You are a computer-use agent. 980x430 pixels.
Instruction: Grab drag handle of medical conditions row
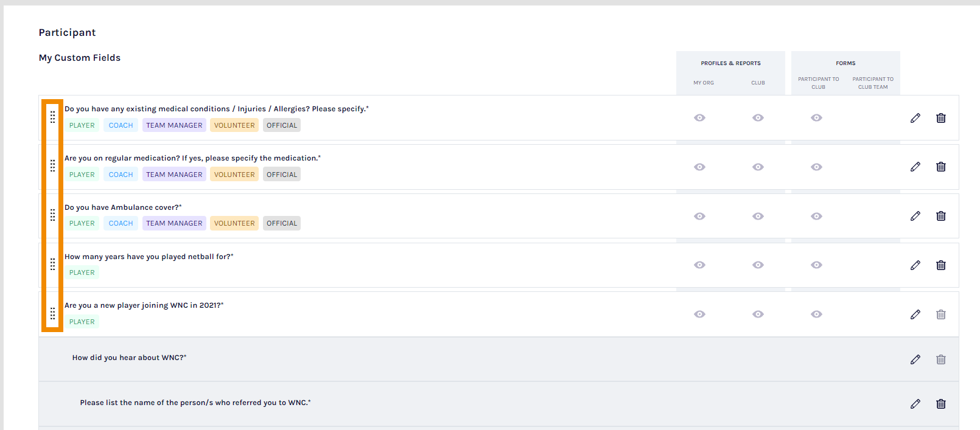click(x=52, y=117)
